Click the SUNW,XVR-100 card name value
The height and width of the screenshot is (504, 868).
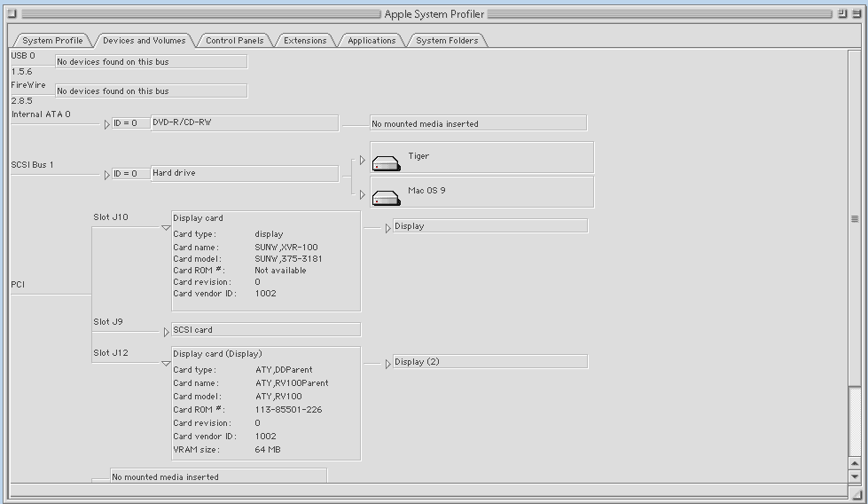coord(286,248)
